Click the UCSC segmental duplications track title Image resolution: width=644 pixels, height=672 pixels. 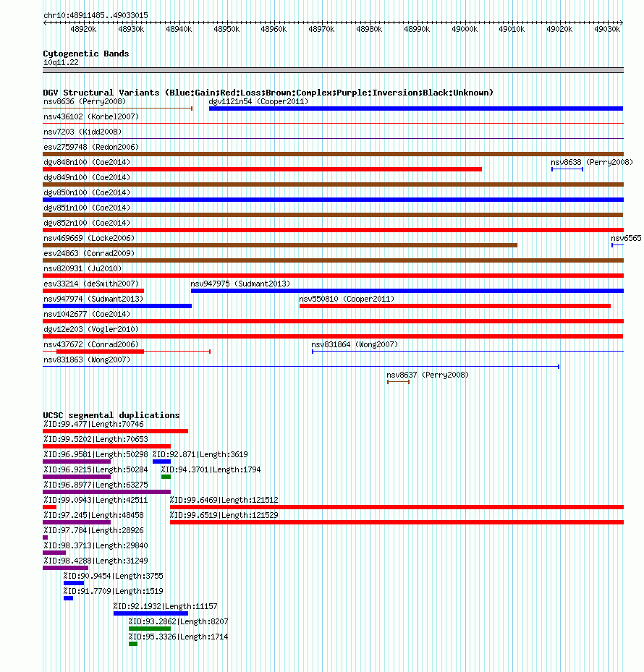111,415
